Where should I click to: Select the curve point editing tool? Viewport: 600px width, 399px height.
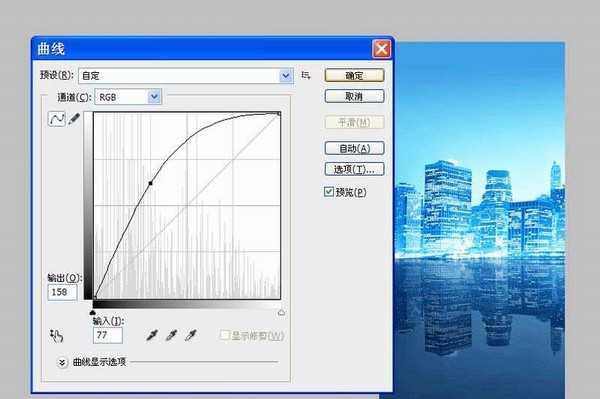(x=56, y=119)
